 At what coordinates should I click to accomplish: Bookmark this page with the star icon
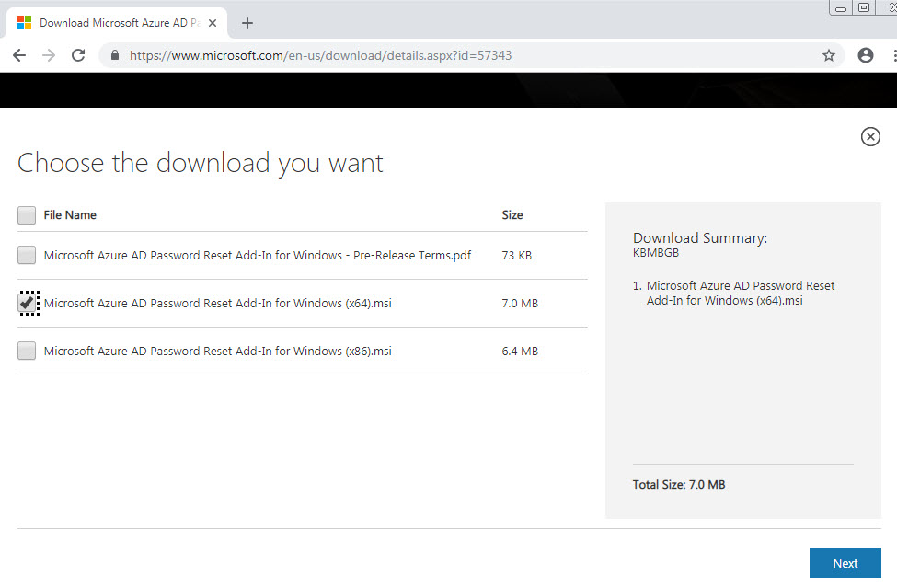828,55
